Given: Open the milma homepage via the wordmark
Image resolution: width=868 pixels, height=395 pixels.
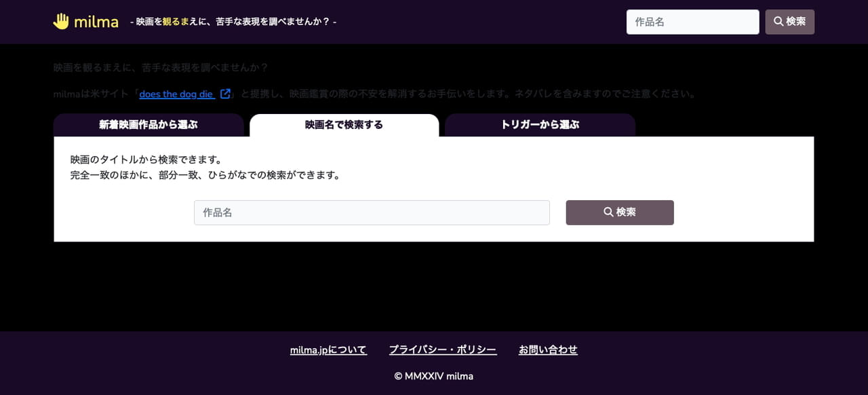Looking at the screenshot, I should (x=94, y=21).
